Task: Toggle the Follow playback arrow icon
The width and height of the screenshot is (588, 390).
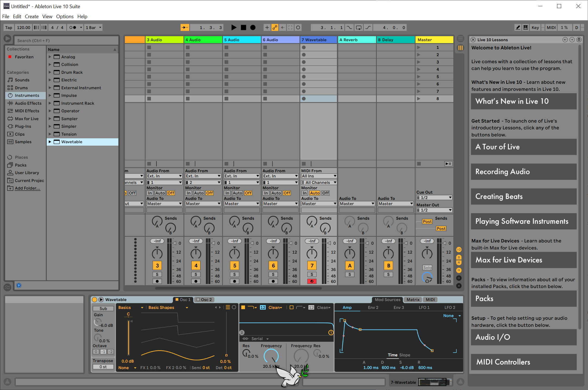Action: coord(185,28)
